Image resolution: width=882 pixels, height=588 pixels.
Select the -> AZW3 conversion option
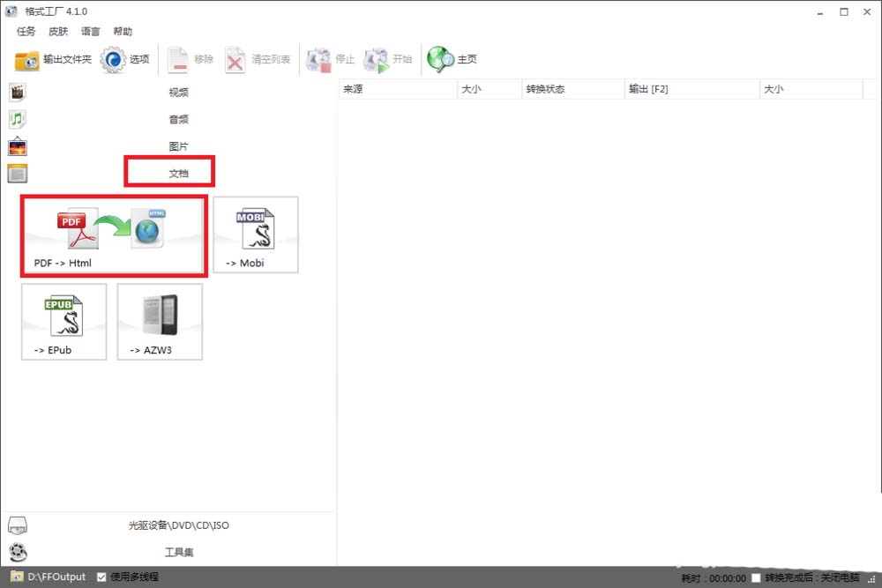click(159, 321)
